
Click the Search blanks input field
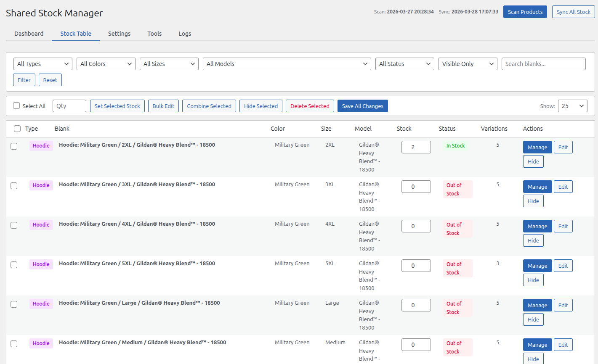click(543, 63)
